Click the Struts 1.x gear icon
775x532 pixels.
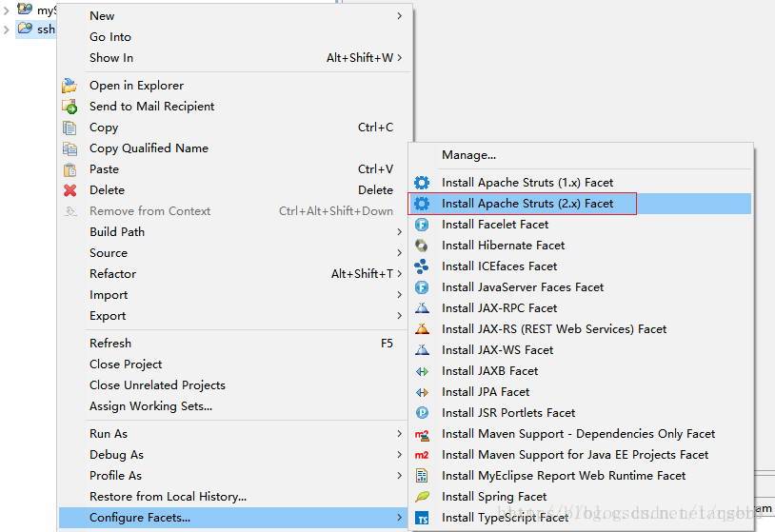pyautogui.click(x=422, y=183)
